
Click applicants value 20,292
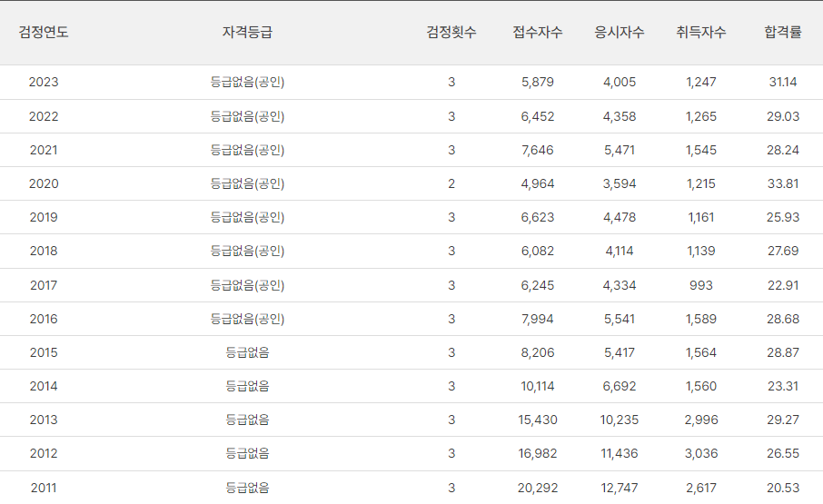538,488
